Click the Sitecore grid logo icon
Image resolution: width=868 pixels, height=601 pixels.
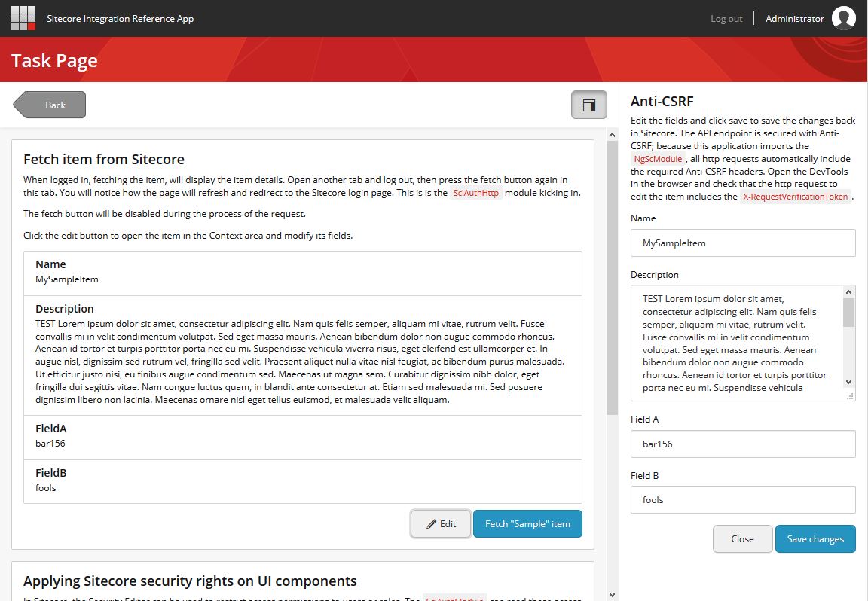point(23,18)
